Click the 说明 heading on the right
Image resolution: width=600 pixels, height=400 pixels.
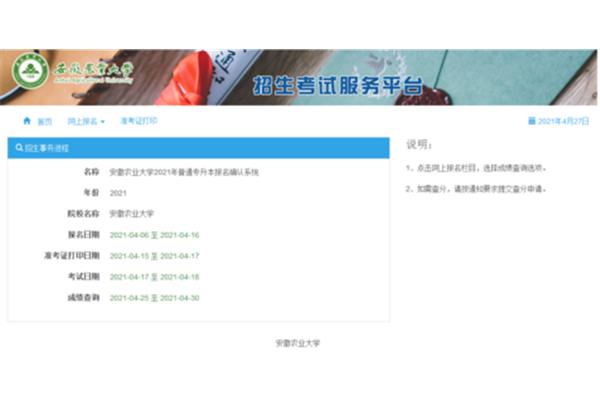tap(419, 144)
